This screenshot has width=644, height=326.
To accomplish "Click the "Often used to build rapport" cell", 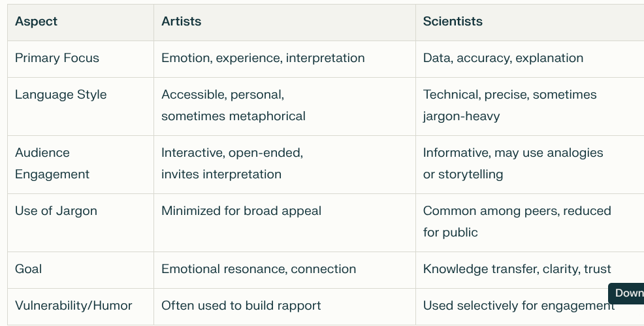I will tap(242, 306).
